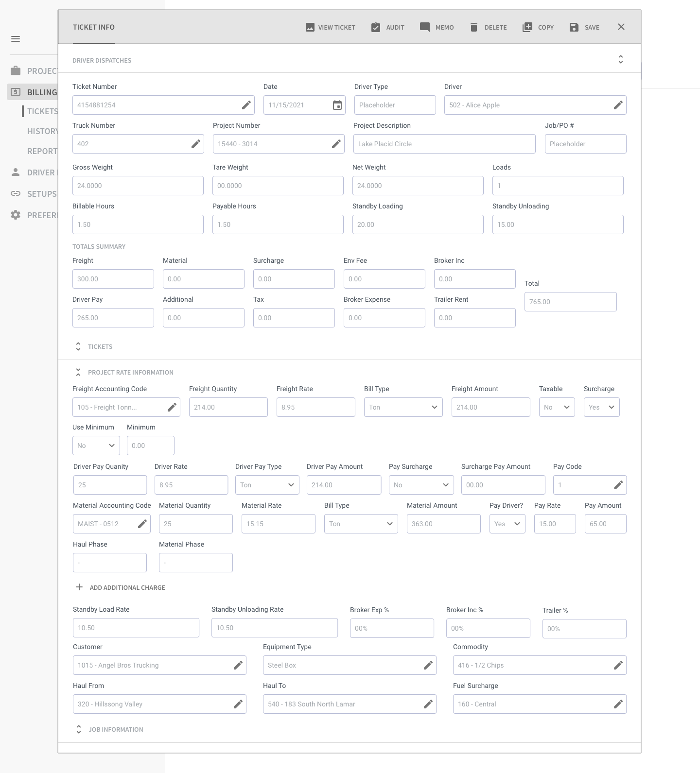Edit Project Number pencil icon
The image size is (700, 773).
point(336,144)
